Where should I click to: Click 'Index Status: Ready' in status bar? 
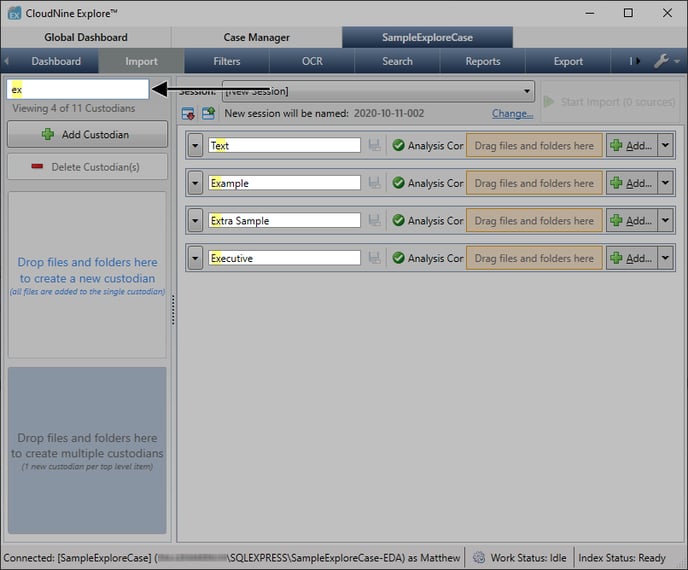coord(622,558)
